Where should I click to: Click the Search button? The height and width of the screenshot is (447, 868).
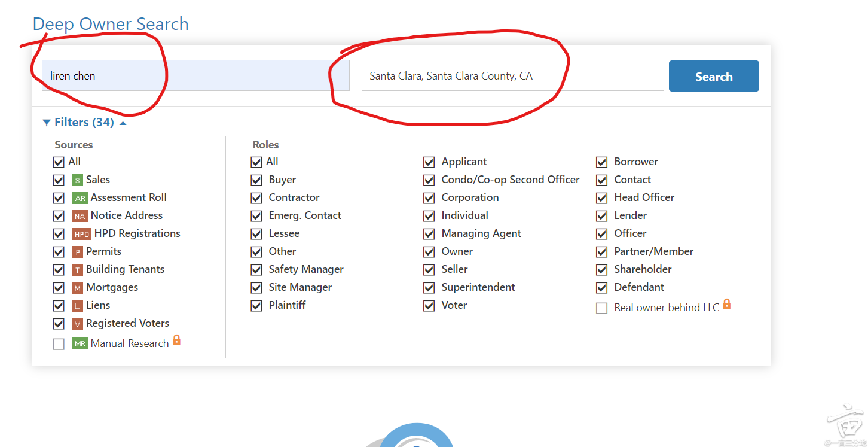click(x=714, y=76)
